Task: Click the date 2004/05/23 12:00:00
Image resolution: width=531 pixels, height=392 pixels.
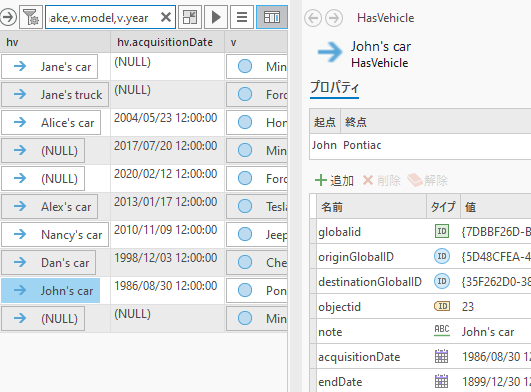Action: click(165, 118)
